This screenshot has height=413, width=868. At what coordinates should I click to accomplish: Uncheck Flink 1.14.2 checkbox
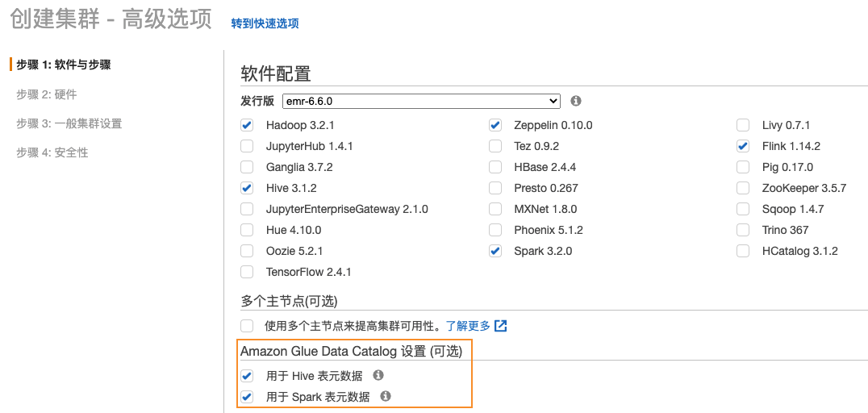coord(743,146)
